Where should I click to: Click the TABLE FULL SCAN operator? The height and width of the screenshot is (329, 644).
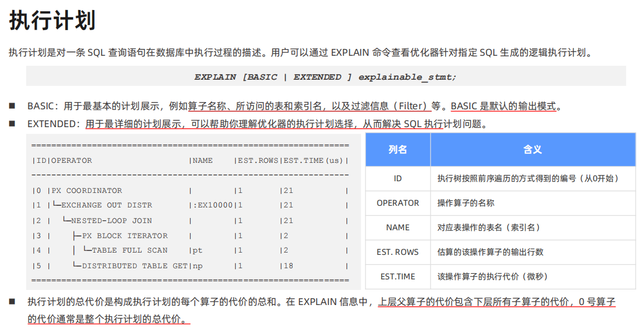click(129, 251)
